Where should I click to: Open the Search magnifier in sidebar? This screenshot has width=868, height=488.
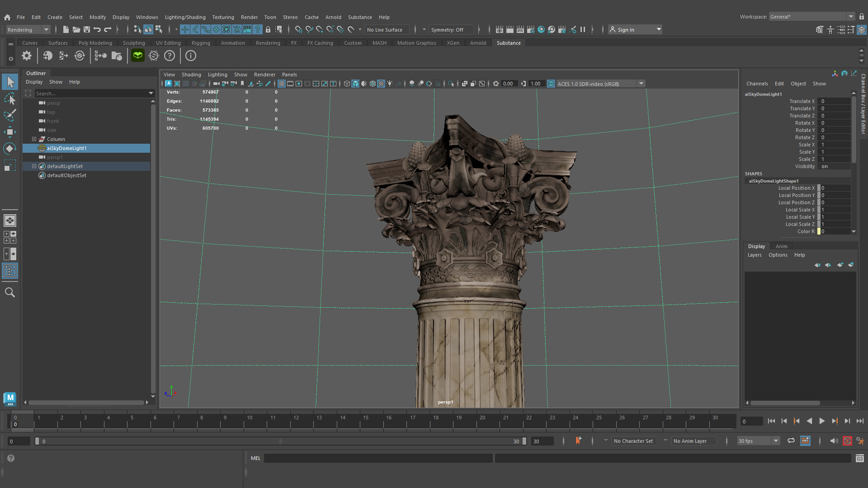[x=9, y=293]
